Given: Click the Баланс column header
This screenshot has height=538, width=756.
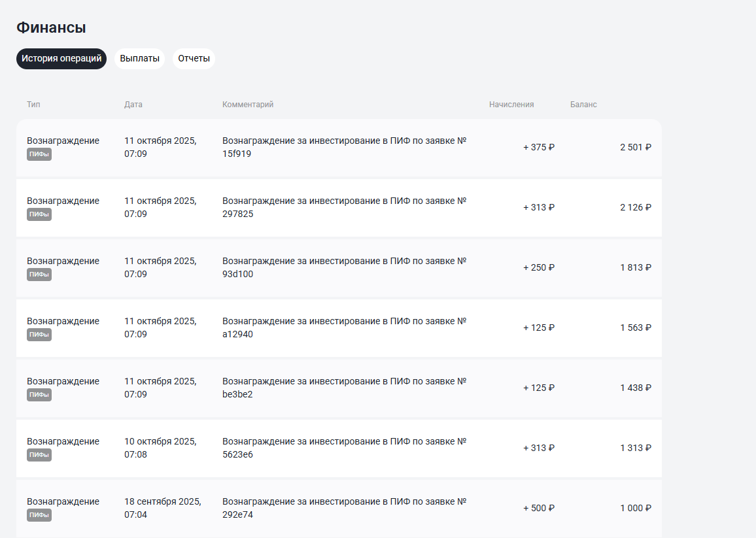Looking at the screenshot, I should point(583,105).
